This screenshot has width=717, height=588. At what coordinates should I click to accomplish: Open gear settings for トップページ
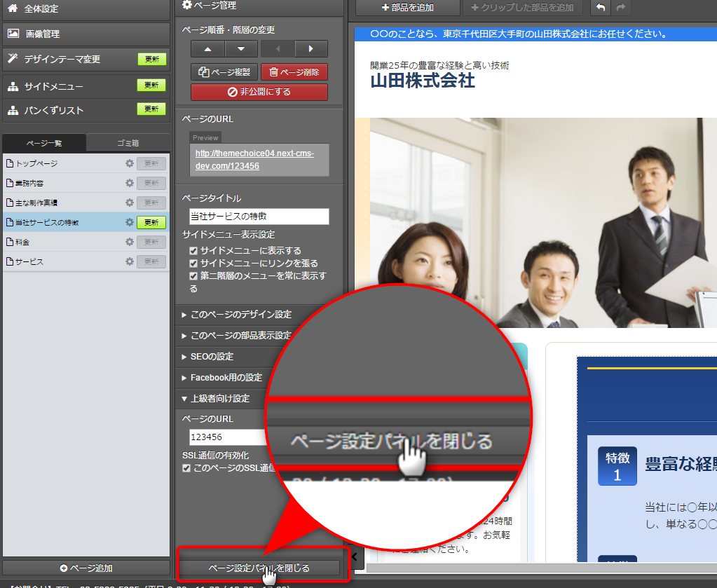pyautogui.click(x=129, y=163)
